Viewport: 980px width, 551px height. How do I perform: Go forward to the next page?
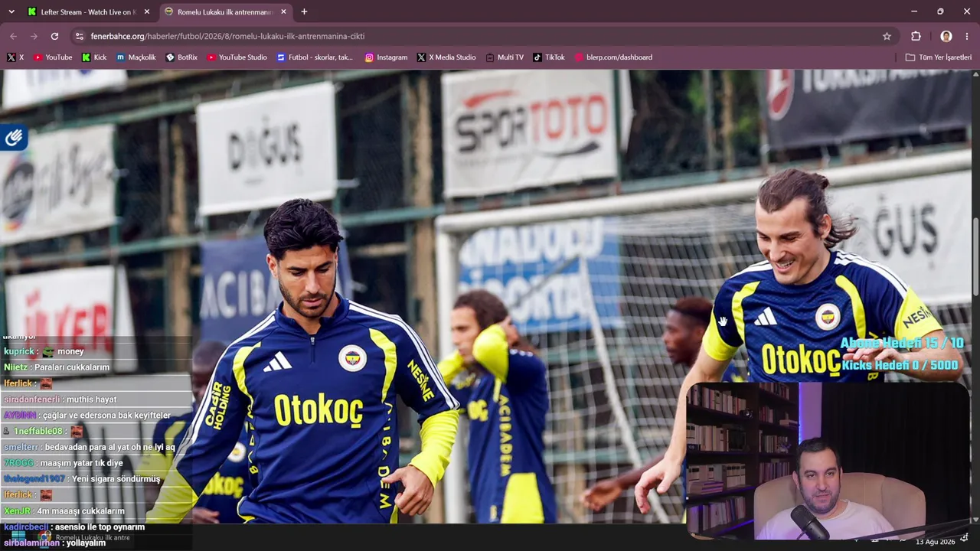(34, 36)
